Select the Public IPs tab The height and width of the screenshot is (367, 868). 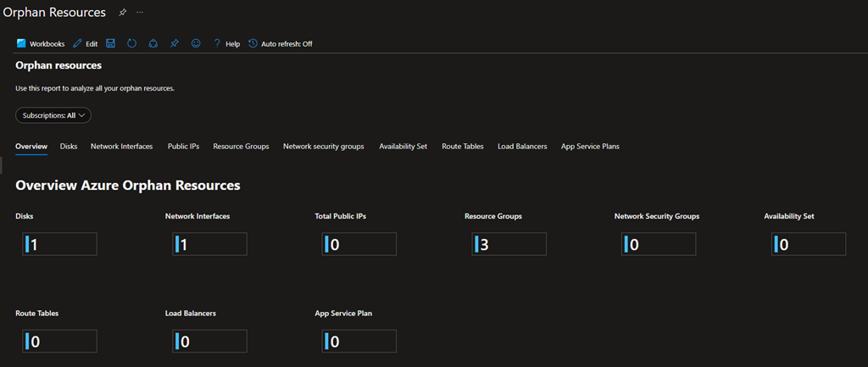tap(183, 147)
